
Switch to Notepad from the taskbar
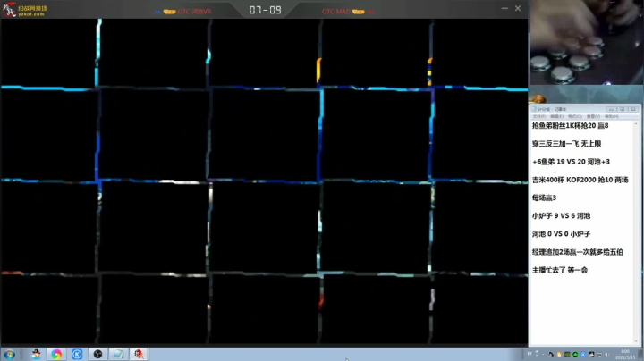[118, 354]
